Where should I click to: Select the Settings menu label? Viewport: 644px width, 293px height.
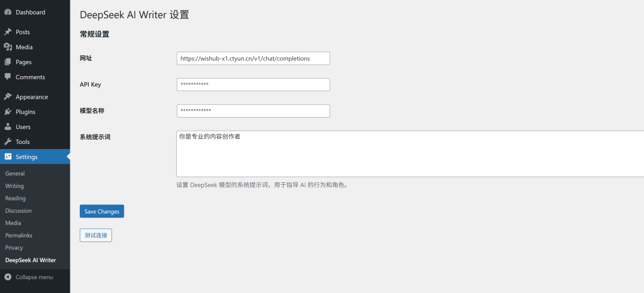26,157
